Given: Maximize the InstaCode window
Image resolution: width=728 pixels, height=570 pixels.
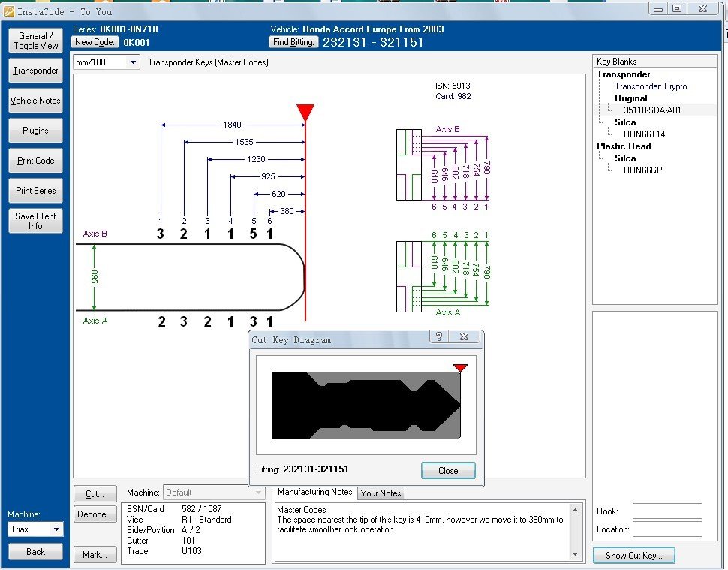Looking at the screenshot, I should 677,9.
